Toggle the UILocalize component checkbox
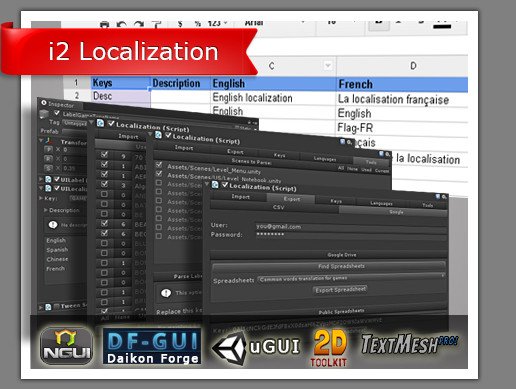This screenshot has width=516, height=389. pyautogui.click(x=57, y=188)
